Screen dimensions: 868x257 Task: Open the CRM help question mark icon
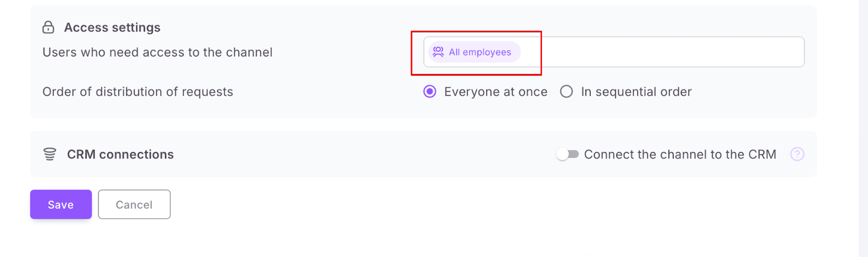click(x=797, y=154)
